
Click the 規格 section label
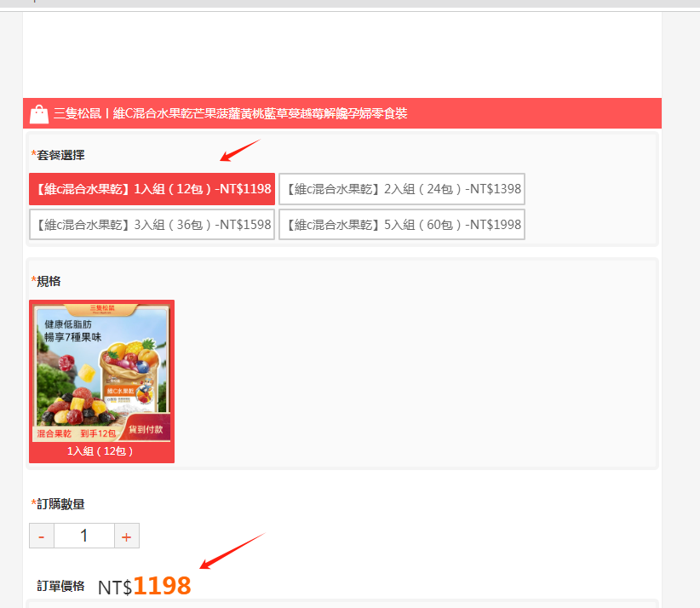click(x=49, y=281)
